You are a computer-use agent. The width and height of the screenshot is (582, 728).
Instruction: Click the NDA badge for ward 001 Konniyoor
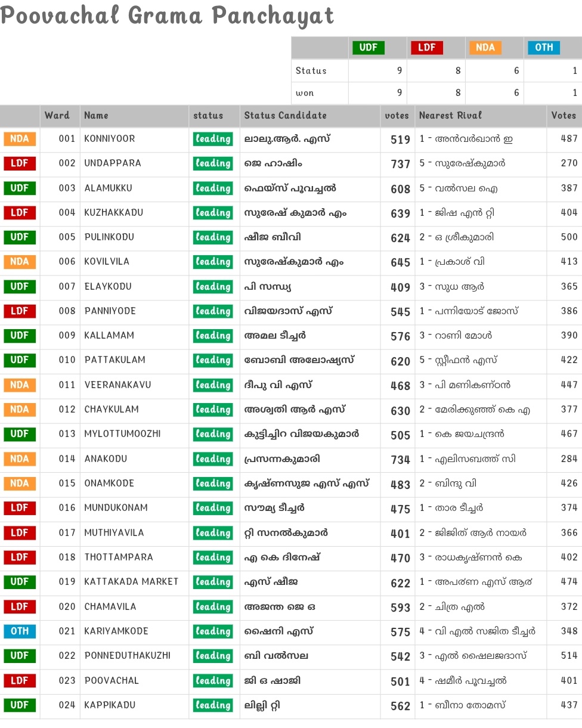tap(20, 139)
